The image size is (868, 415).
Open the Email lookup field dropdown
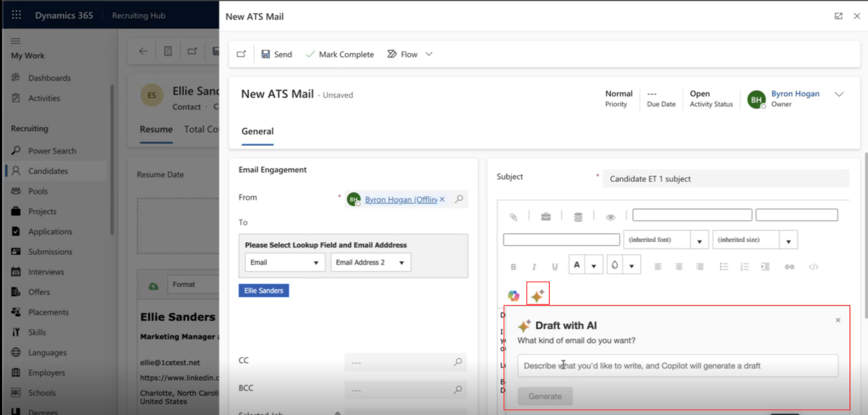(x=285, y=262)
